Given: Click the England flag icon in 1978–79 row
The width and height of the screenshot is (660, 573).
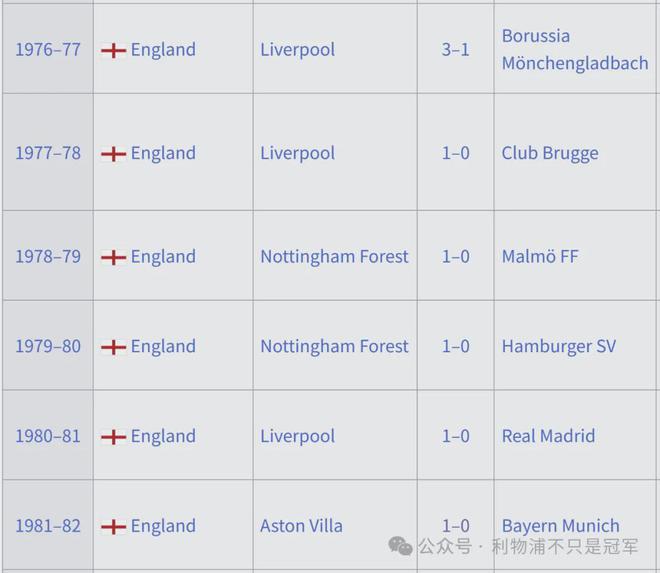Looking at the screenshot, I should (x=114, y=257).
